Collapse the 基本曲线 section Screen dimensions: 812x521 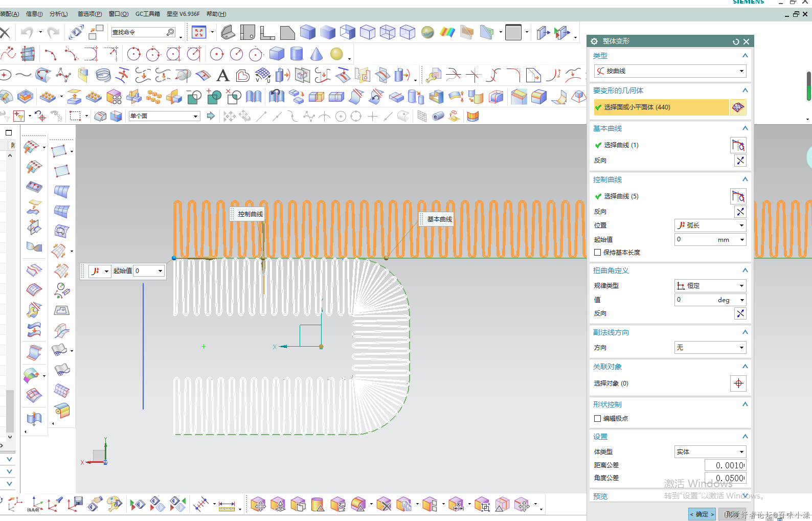[x=745, y=128]
